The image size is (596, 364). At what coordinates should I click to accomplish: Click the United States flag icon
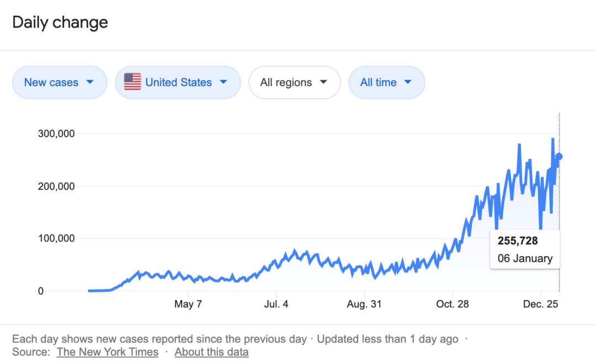[132, 82]
